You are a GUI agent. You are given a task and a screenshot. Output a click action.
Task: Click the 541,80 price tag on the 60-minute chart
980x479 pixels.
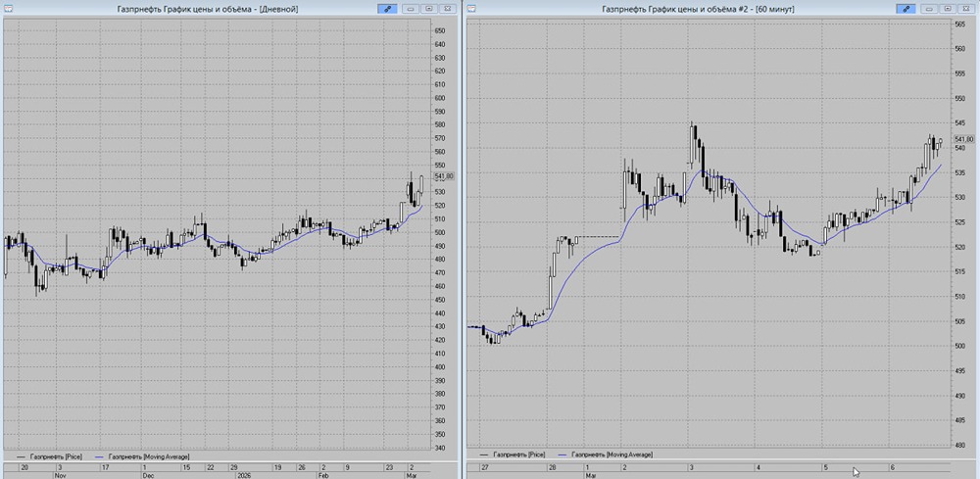[964, 139]
